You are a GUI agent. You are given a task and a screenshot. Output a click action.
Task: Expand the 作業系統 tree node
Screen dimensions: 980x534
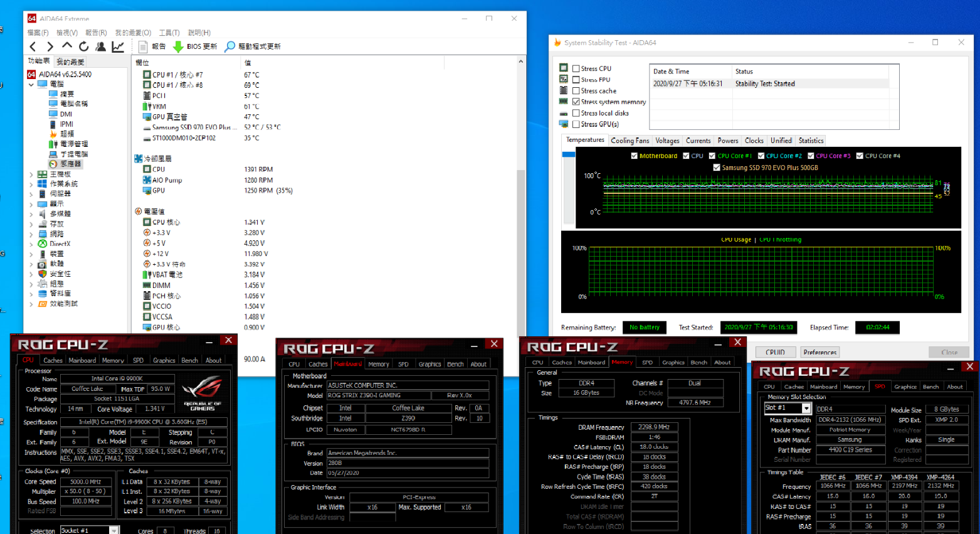tap(31, 184)
